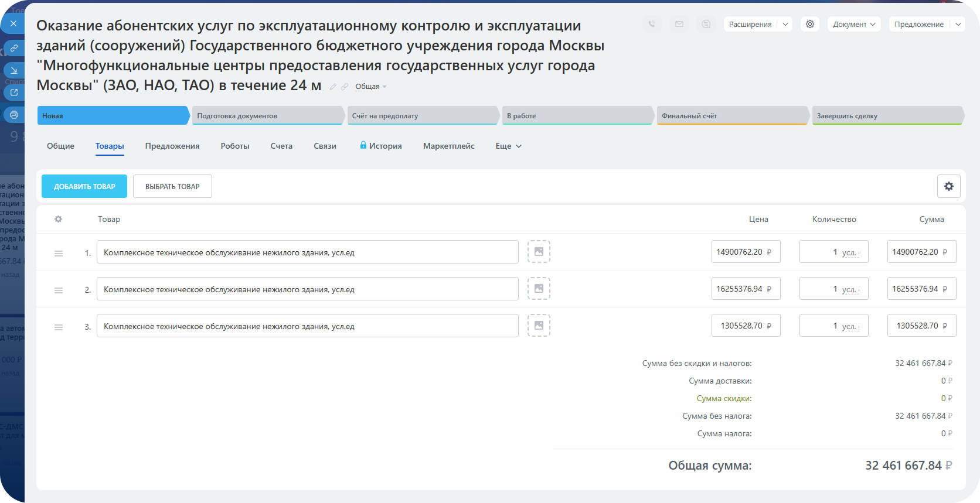Screen dimensions: 980x503
Task: Click the phone call icon in header
Action: coord(651,24)
